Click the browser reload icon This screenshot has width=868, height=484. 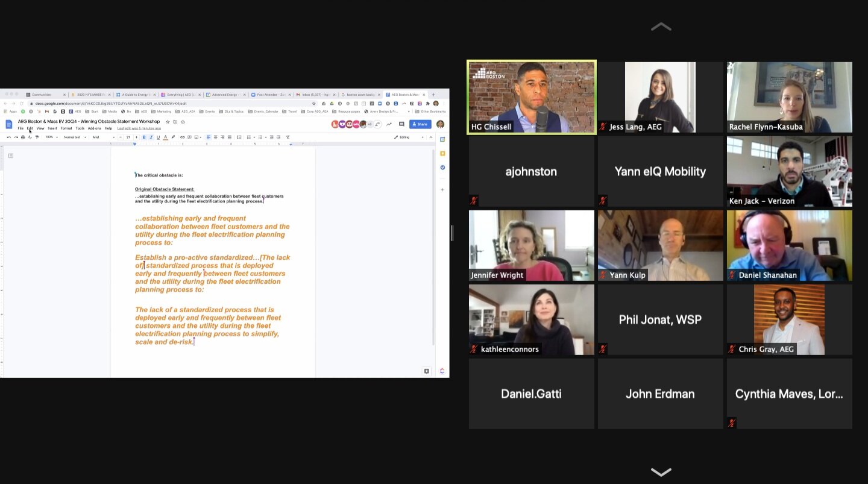(x=21, y=104)
